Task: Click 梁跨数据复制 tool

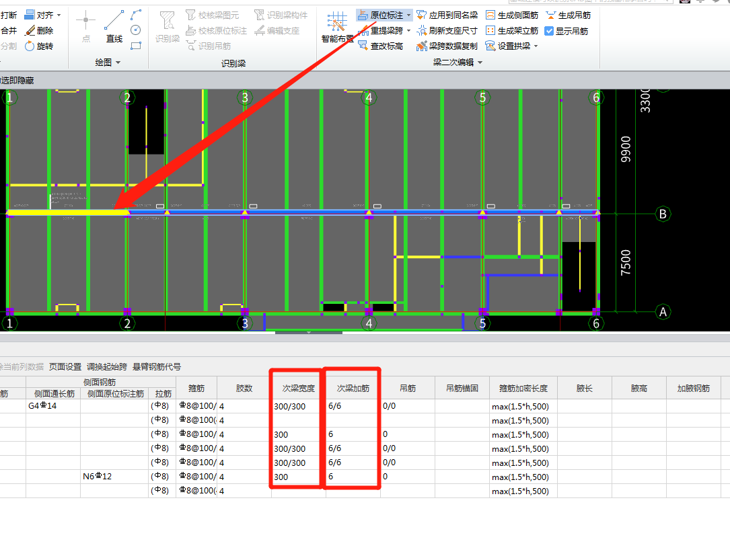Action: (447, 46)
